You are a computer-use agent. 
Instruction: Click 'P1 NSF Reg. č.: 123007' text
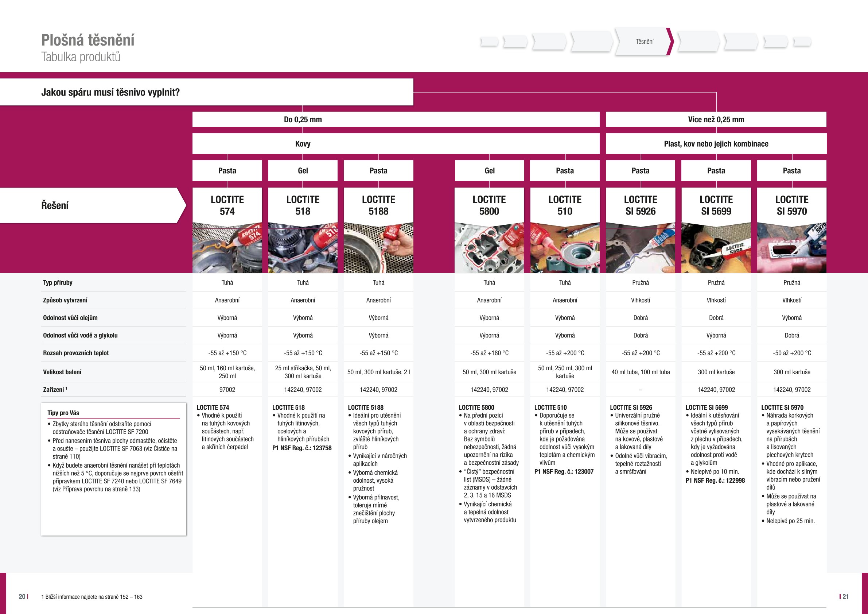point(564,471)
